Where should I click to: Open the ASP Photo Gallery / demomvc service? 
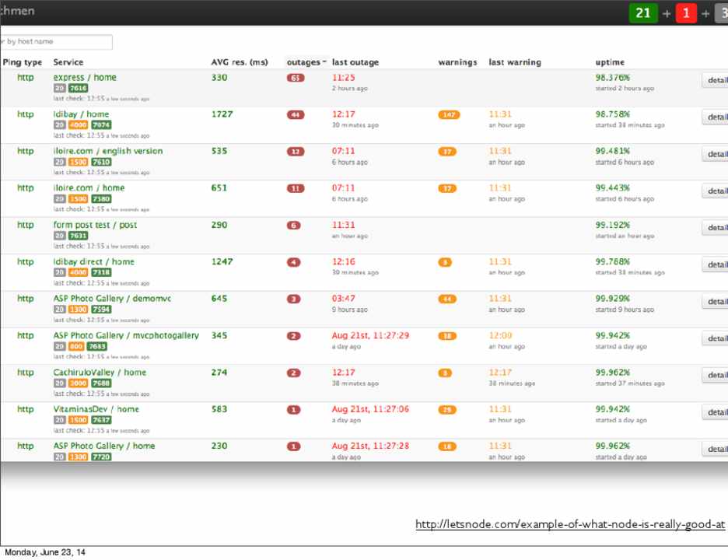tap(103, 299)
